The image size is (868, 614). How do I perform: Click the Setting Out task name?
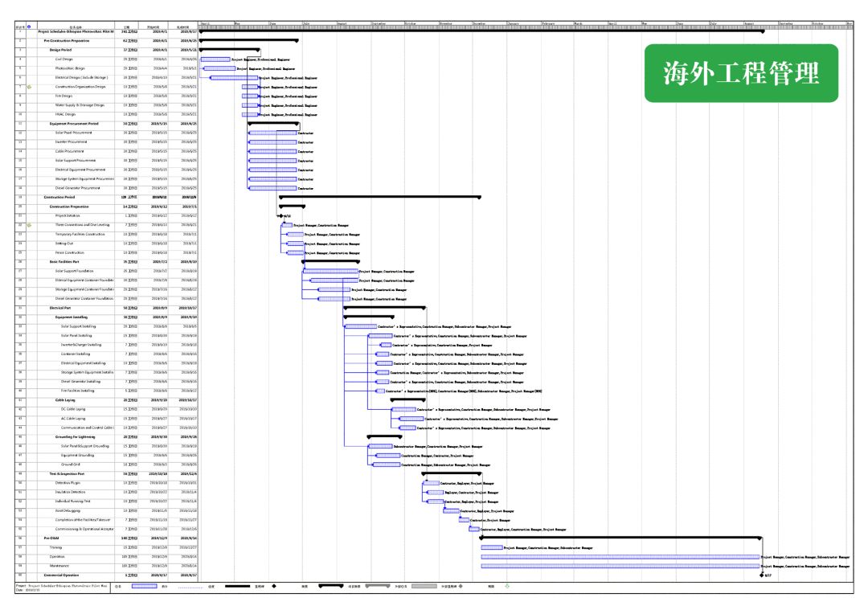tap(64, 244)
